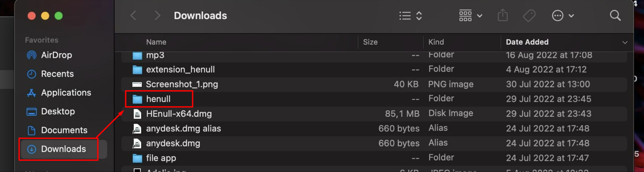Click the Search magnifier icon

[615, 16]
